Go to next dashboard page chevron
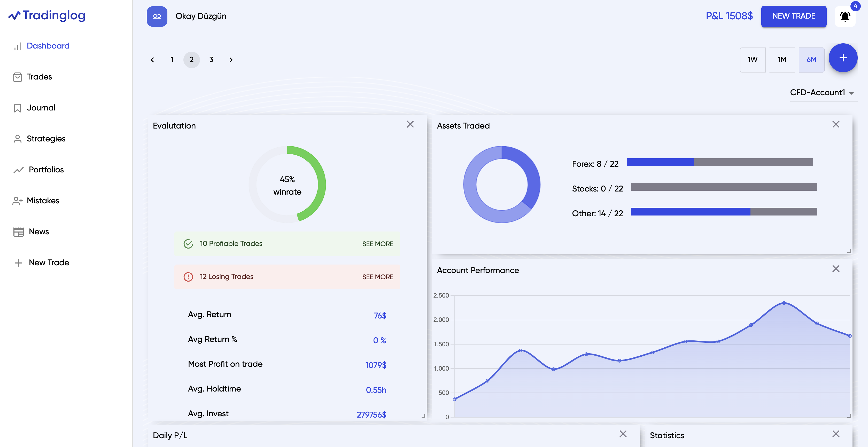This screenshot has height=447, width=868. pos(231,60)
